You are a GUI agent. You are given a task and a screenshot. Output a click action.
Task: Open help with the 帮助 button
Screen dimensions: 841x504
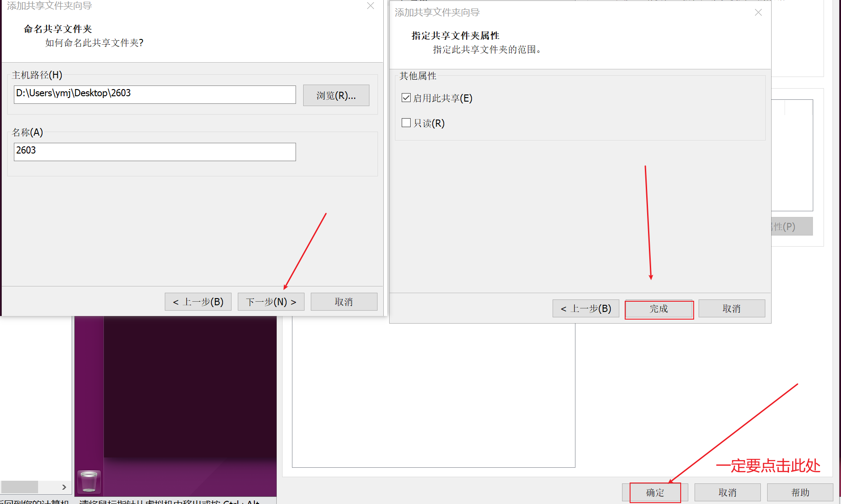click(x=800, y=492)
